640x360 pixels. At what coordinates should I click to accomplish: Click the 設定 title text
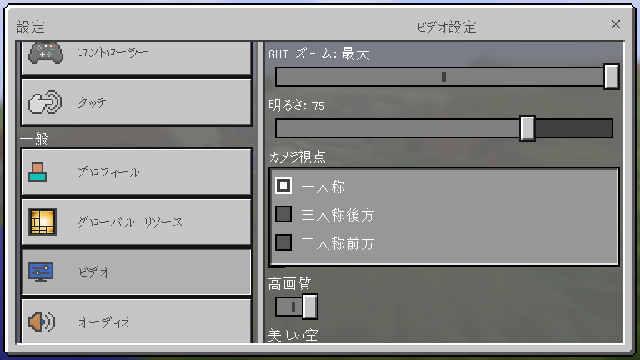[x=30, y=27]
